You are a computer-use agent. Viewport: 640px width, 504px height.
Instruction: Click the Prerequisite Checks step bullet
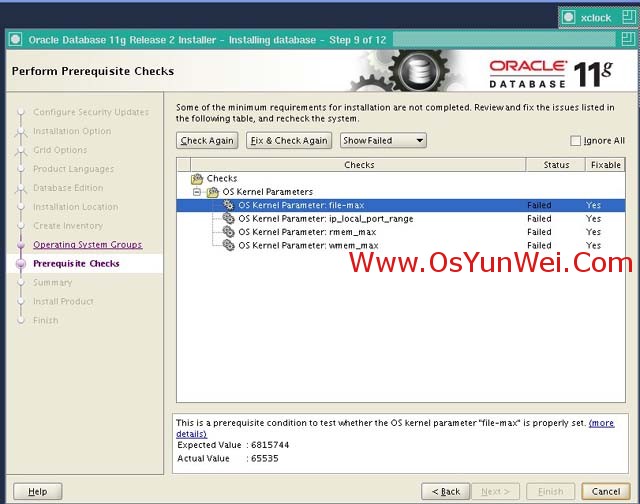[x=21, y=264]
